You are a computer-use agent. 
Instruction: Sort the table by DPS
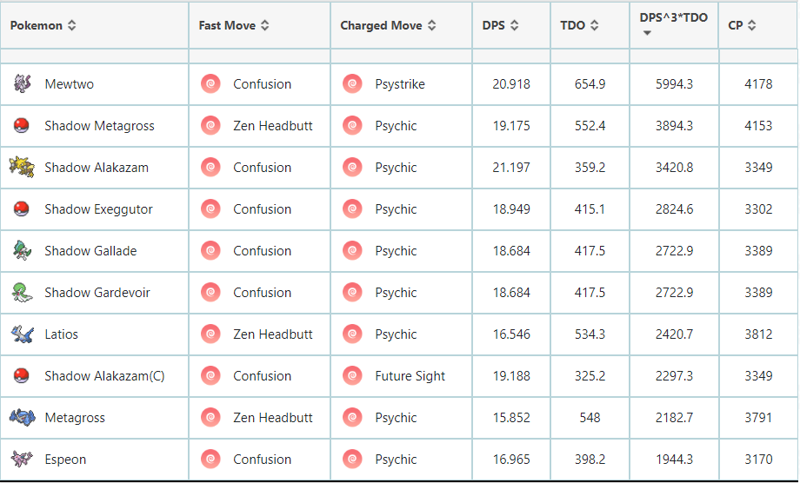[499, 25]
